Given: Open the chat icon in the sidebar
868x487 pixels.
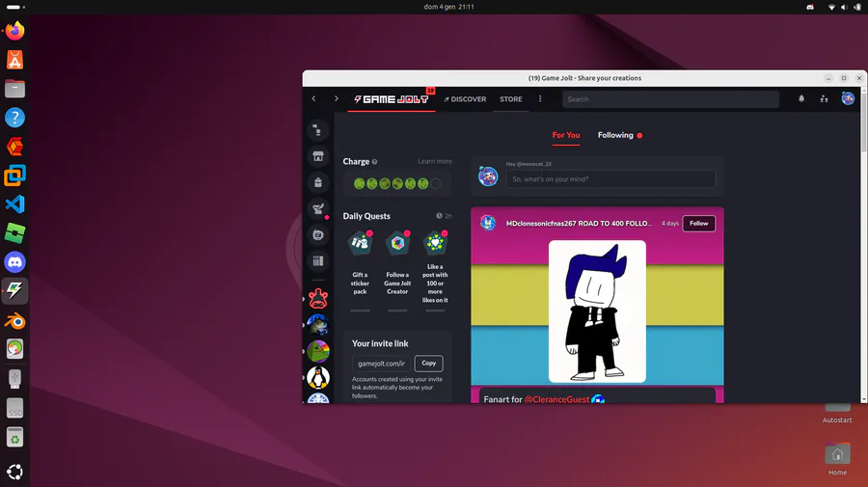Looking at the screenshot, I should (x=318, y=130).
